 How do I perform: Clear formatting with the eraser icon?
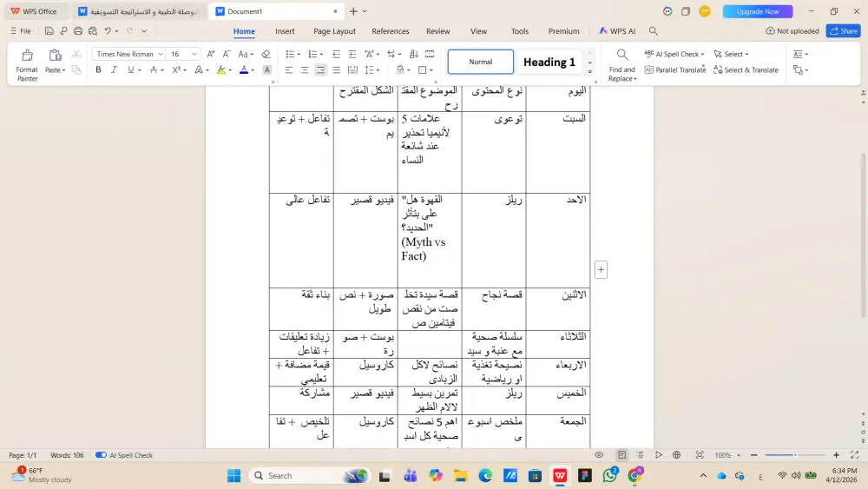point(266,54)
